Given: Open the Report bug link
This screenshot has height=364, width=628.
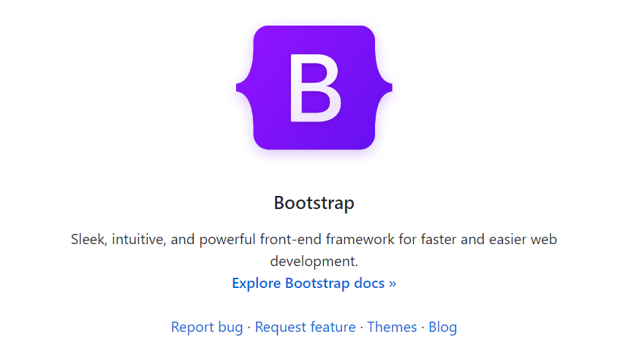Looking at the screenshot, I should click(x=207, y=327).
